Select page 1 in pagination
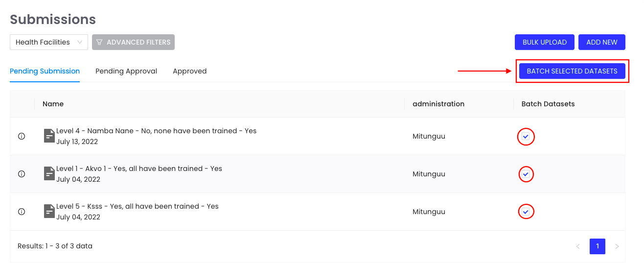 [598, 246]
